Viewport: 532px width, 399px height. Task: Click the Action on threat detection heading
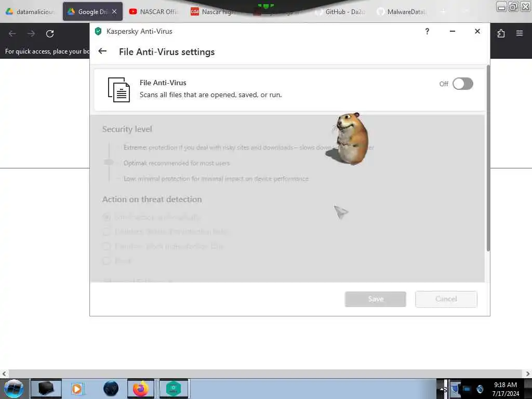point(152,199)
